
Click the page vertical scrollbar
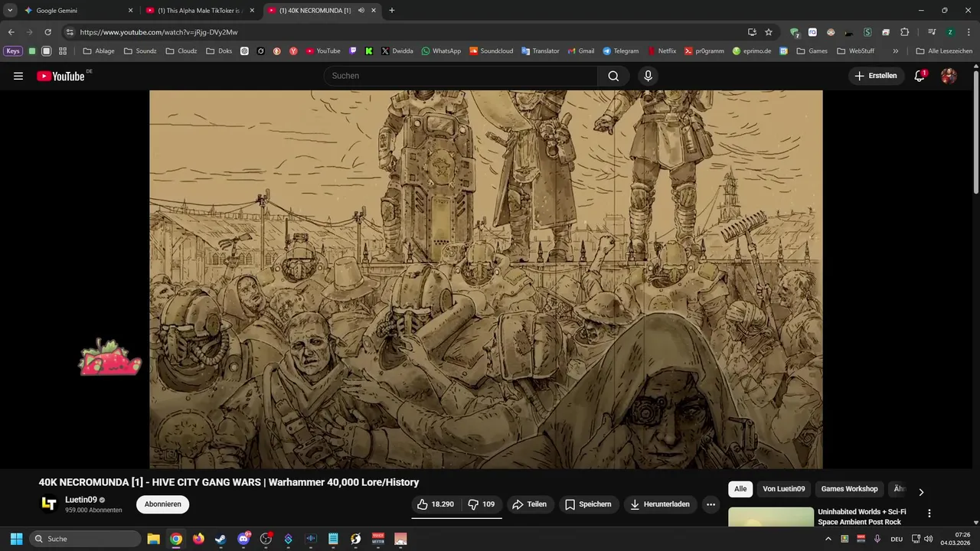pos(976,132)
